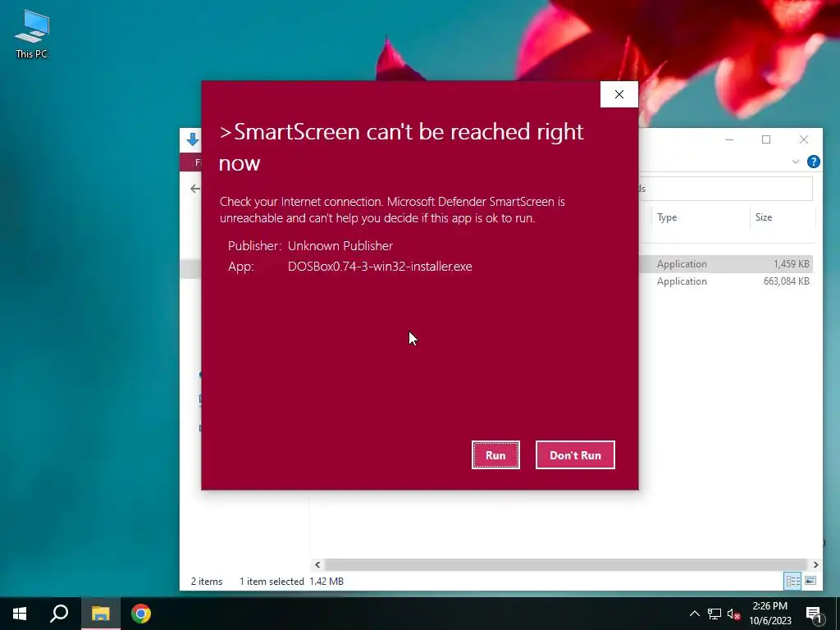Image resolution: width=840 pixels, height=630 pixels.
Task: Close the File Explorer window
Action: [804, 139]
